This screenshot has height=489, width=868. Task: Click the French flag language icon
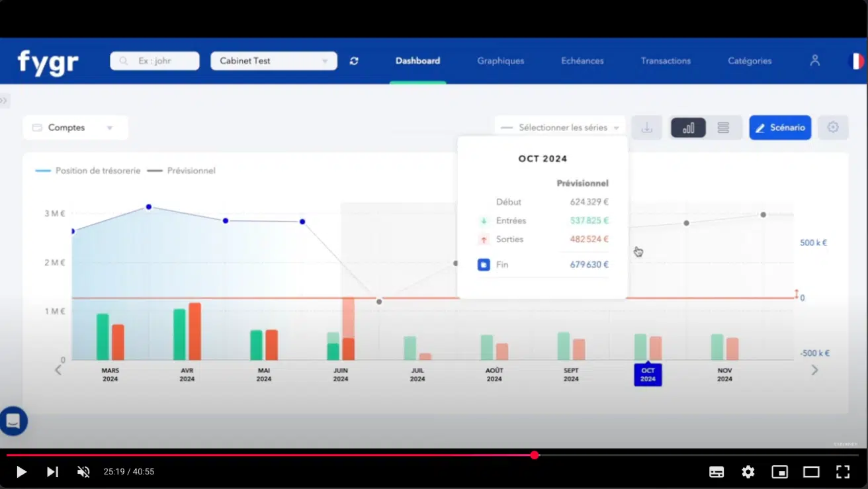point(855,61)
